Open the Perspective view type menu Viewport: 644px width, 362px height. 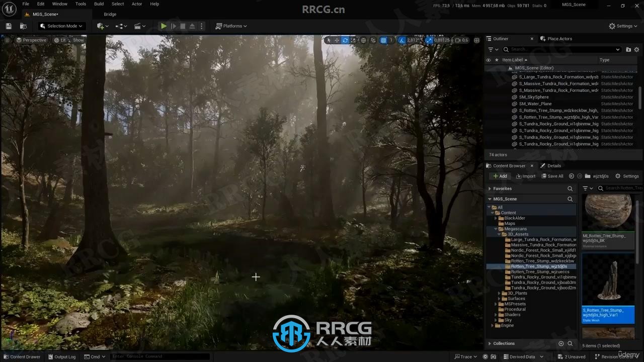point(31,40)
